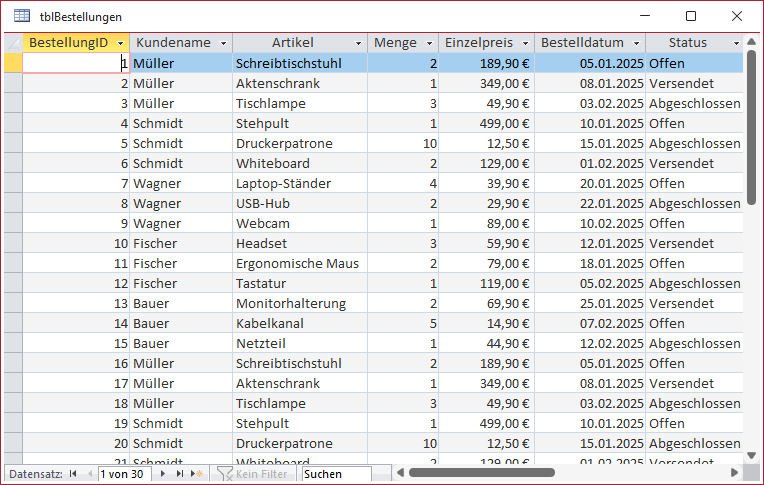Expand the Artikel column sort dropdown
Image resolution: width=764 pixels, height=485 pixels.
click(357, 43)
